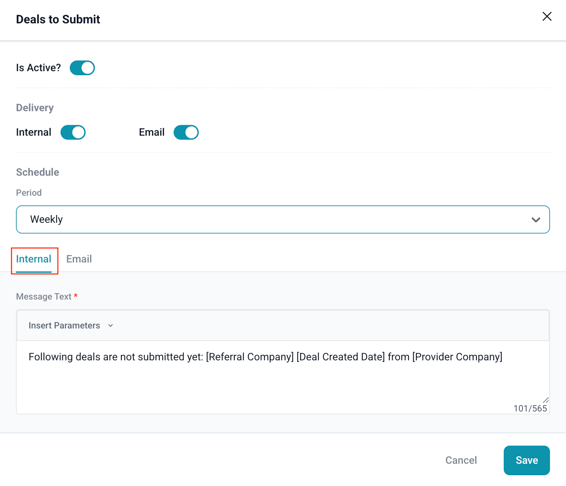Click inside the Message Text area
Image resolution: width=566 pixels, height=486 pixels.
coord(283,377)
